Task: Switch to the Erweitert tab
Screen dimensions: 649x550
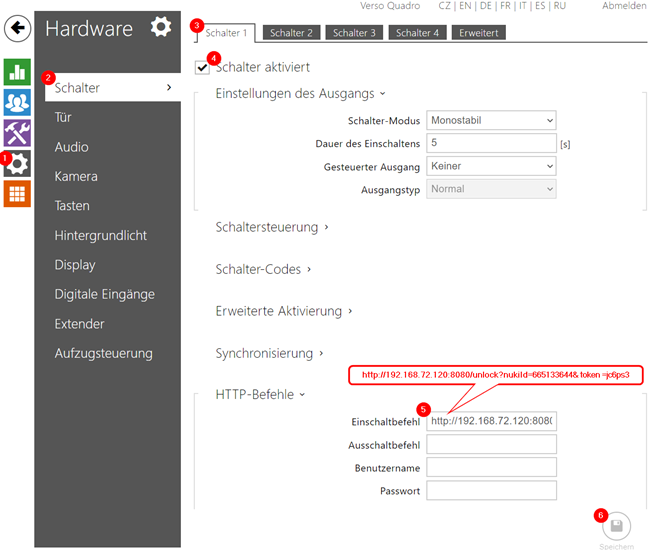Action: coord(478,33)
